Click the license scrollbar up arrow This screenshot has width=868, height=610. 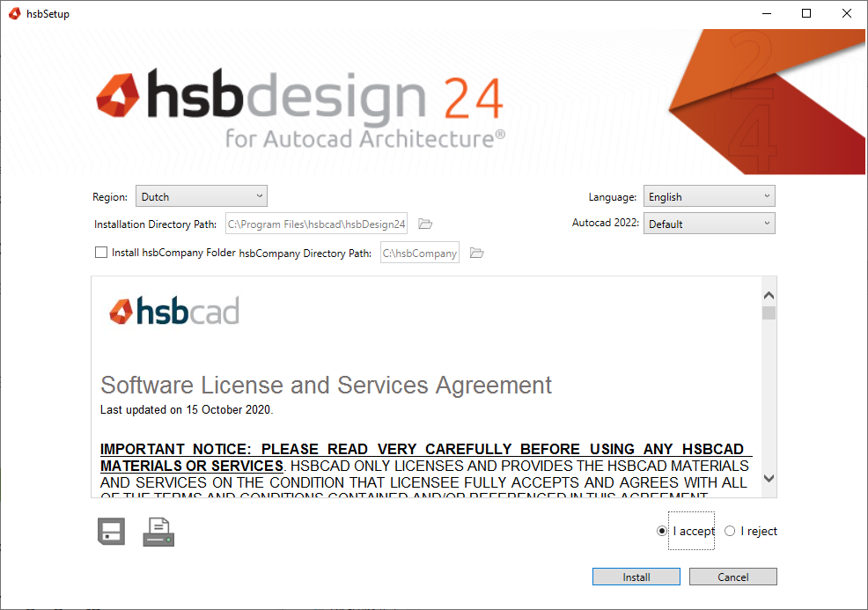coord(769,296)
